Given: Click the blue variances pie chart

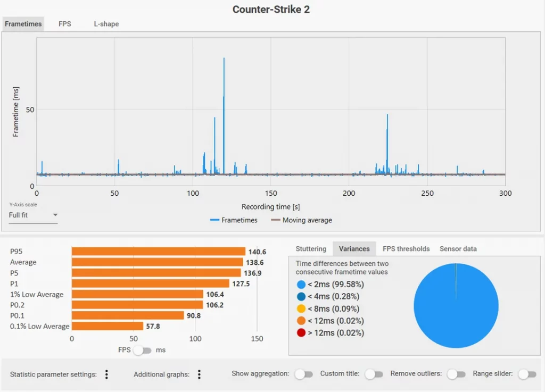Looking at the screenshot, I should (456, 305).
